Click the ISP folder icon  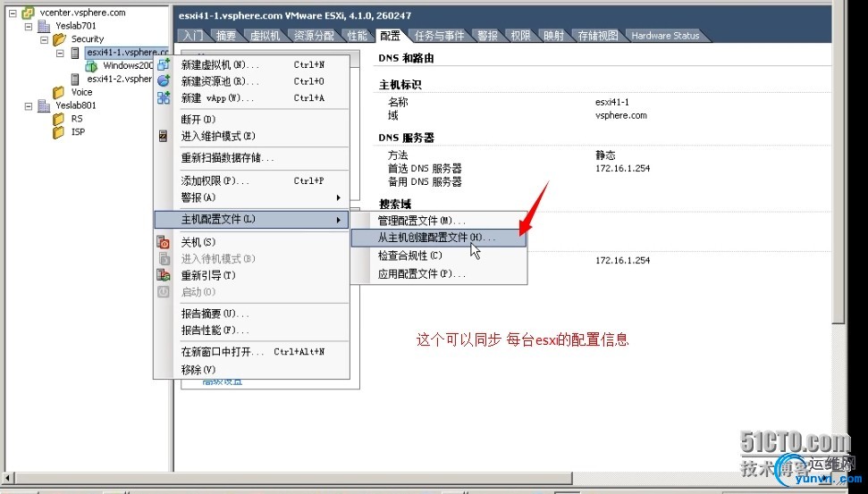click(59, 132)
